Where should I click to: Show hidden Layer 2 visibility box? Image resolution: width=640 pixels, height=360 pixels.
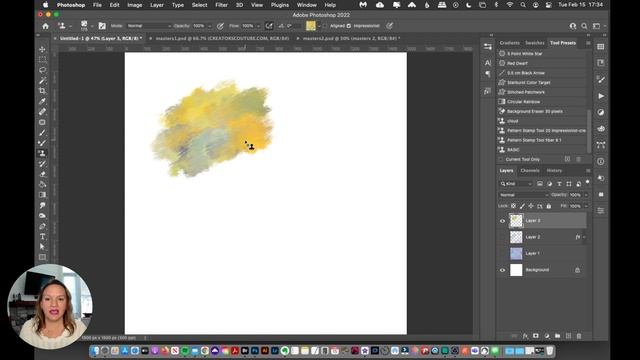tap(502, 237)
